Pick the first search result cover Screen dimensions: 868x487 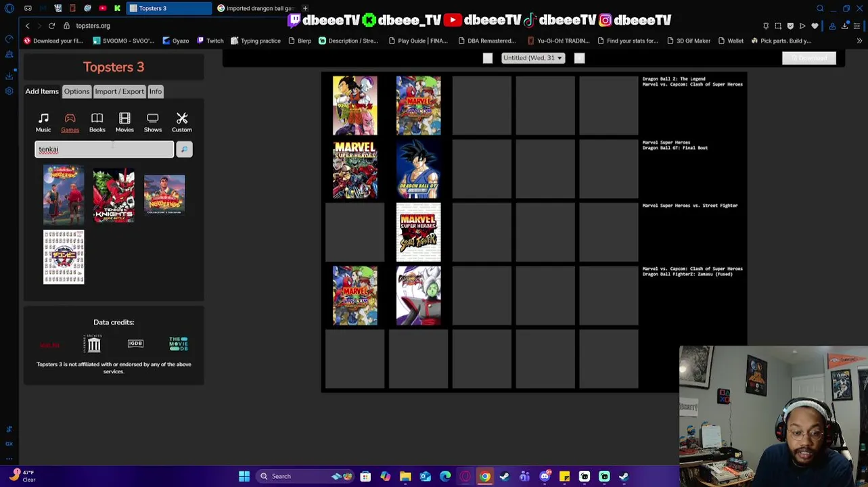[x=64, y=195]
